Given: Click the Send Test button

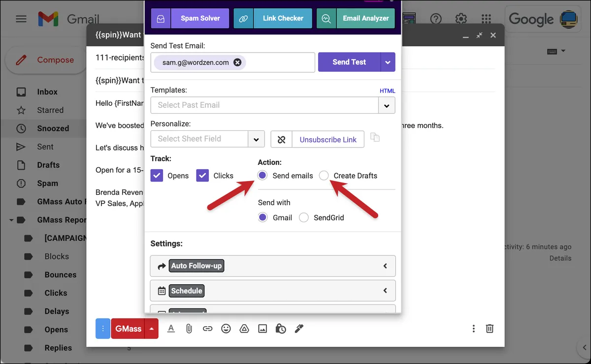Looking at the screenshot, I should click(x=349, y=62).
